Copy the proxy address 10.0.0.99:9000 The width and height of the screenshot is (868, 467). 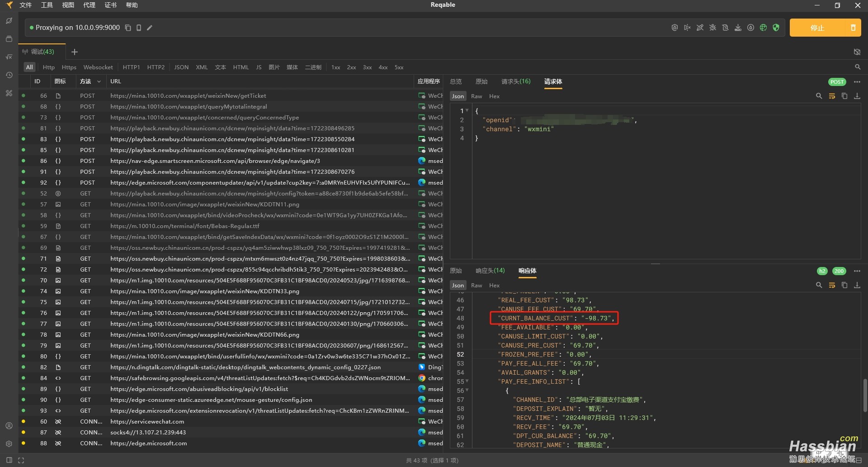click(x=128, y=28)
